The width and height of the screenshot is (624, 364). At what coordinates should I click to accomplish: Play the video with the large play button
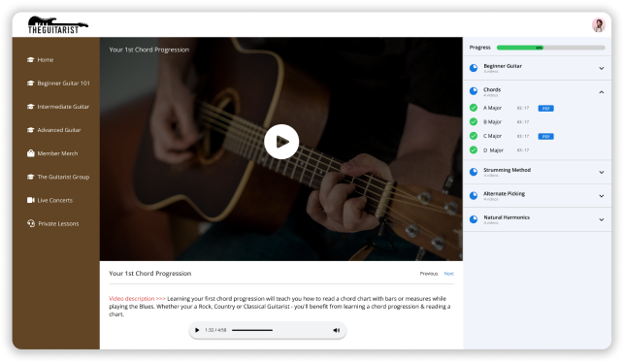[x=281, y=142]
